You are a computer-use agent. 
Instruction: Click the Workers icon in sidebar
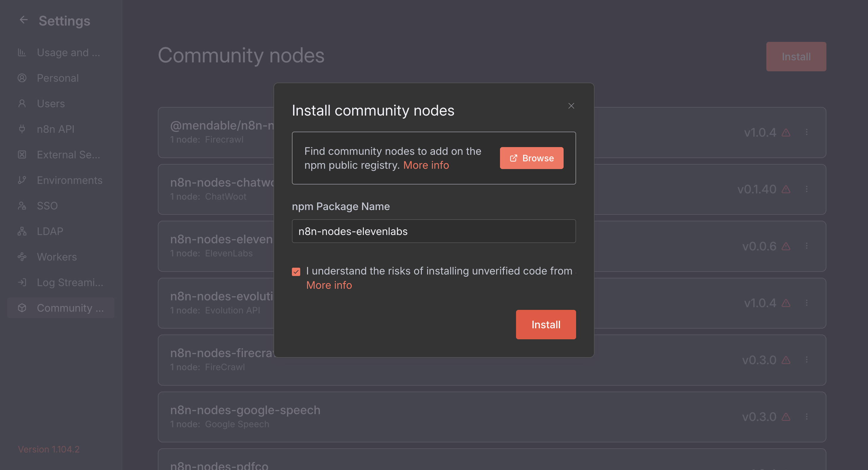click(x=22, y=257)
